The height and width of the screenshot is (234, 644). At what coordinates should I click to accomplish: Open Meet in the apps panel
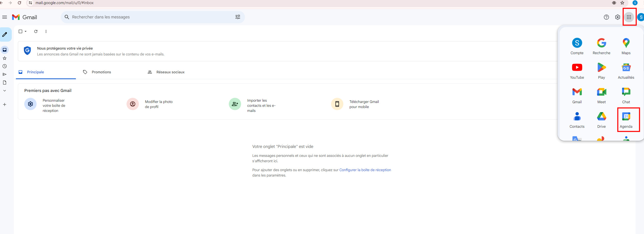coord(602,95)
